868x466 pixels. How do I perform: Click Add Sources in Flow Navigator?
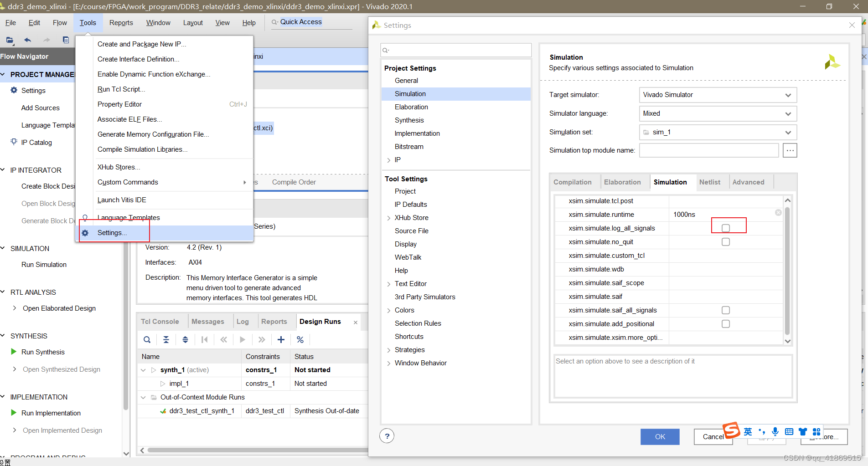pyautogui.click(x=41, y=108)
